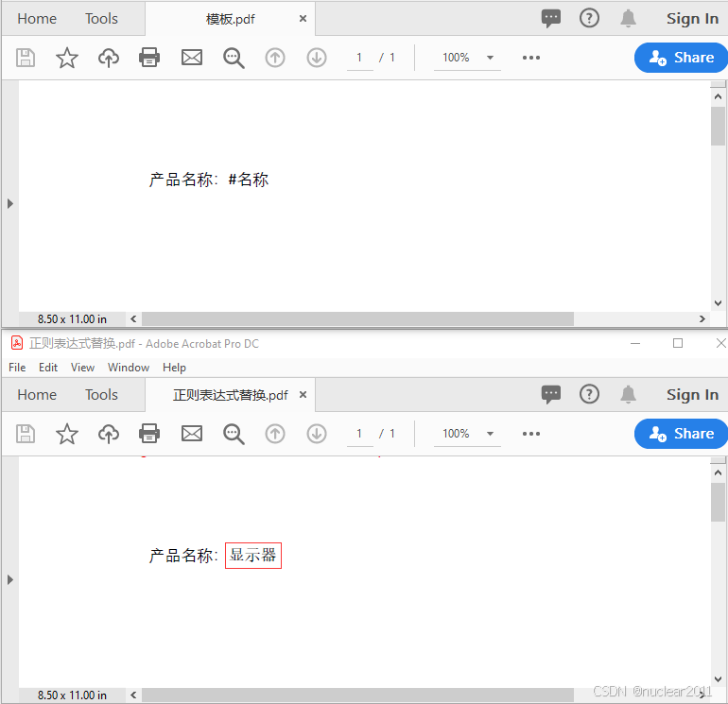728x704 pixels.
Task: Switch to Tools tab in 模板.pdf window
Action: click(102, 19)
